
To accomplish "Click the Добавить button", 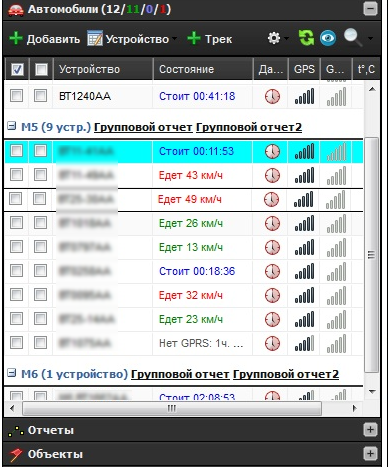I will (44, 39).
